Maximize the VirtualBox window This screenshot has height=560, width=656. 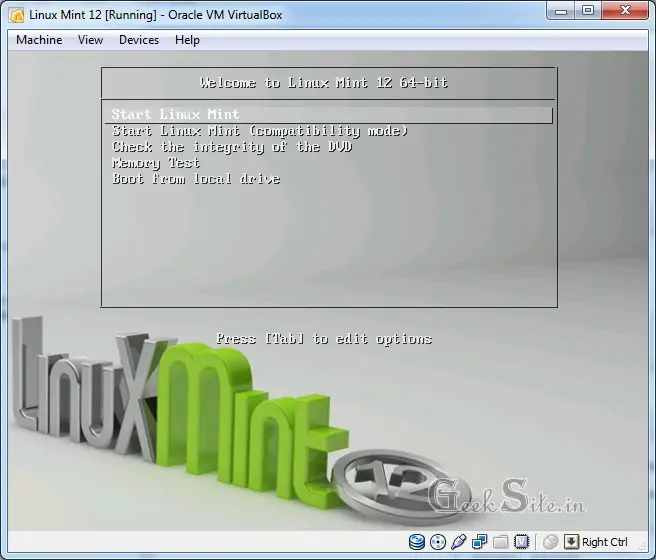tap(588, 11)
